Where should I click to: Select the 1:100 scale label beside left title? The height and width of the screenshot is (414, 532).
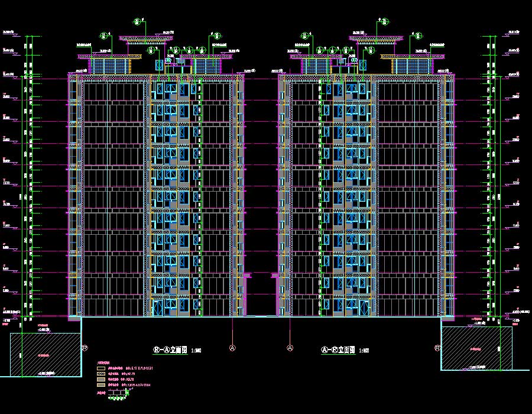[x=196, y=351]
